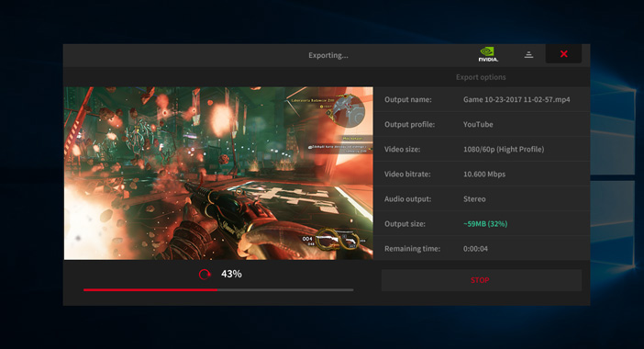
Task: Click the spinning progress indicator icon
Action: click(205, 275)
